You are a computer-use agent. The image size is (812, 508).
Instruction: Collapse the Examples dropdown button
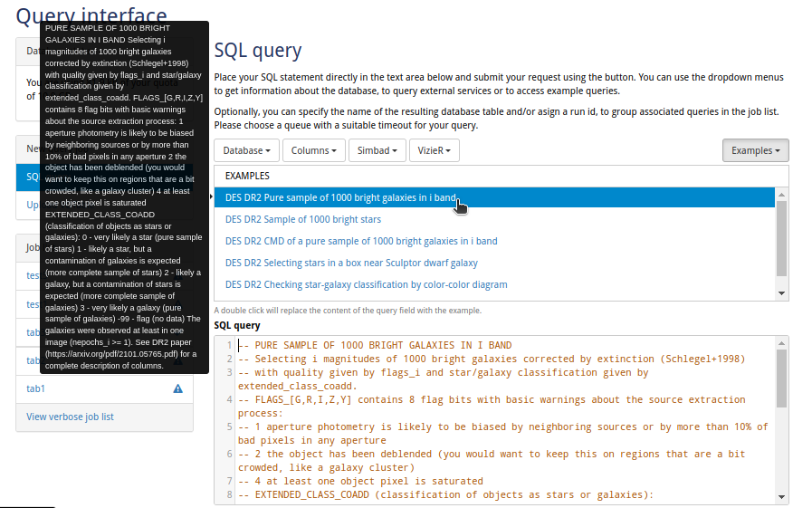coord(756,150)
